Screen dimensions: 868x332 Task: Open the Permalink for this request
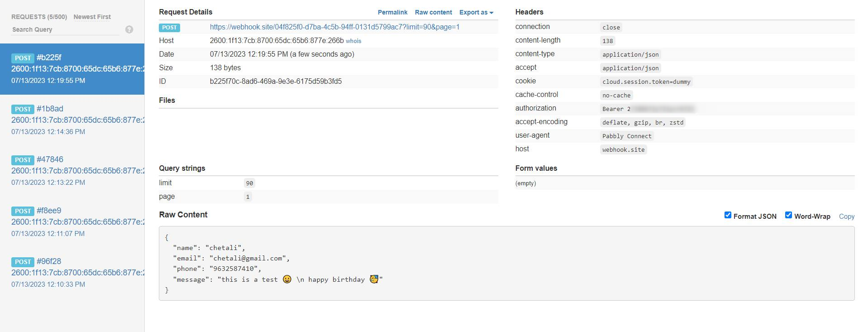(x=392, y=13)
